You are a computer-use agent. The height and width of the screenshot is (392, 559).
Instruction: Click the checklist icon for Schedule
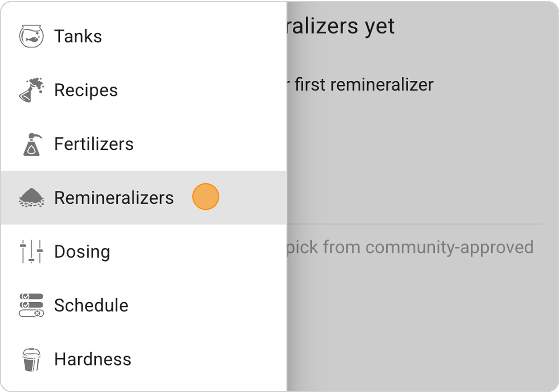tap(31, 305)
